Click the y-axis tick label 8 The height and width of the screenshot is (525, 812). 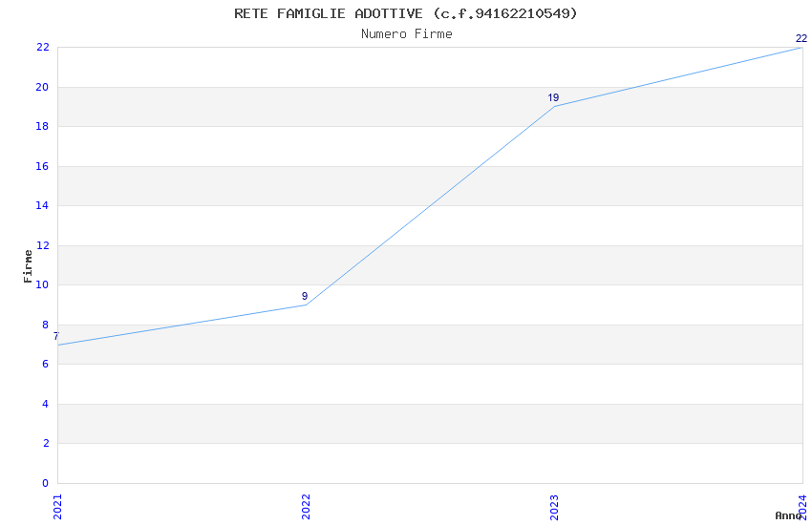coord(45,325)
